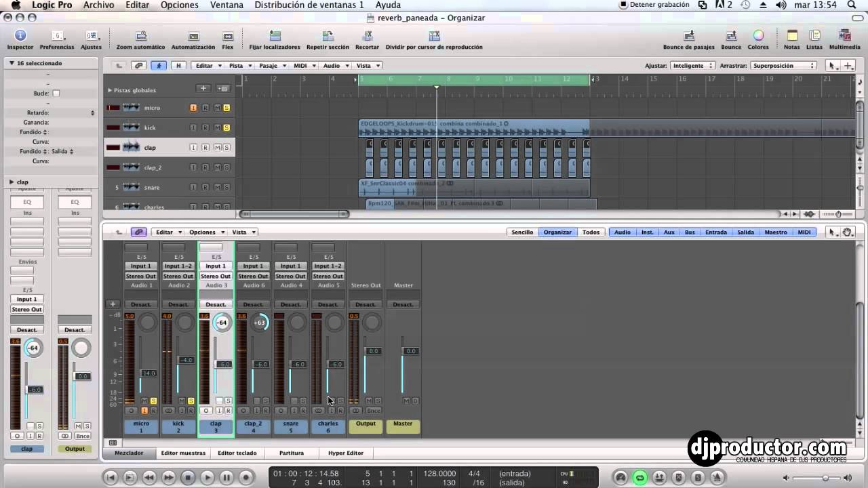The image size is (868, 488).
Task: Filter mixer by Aux channels
Action: [669, 232]
